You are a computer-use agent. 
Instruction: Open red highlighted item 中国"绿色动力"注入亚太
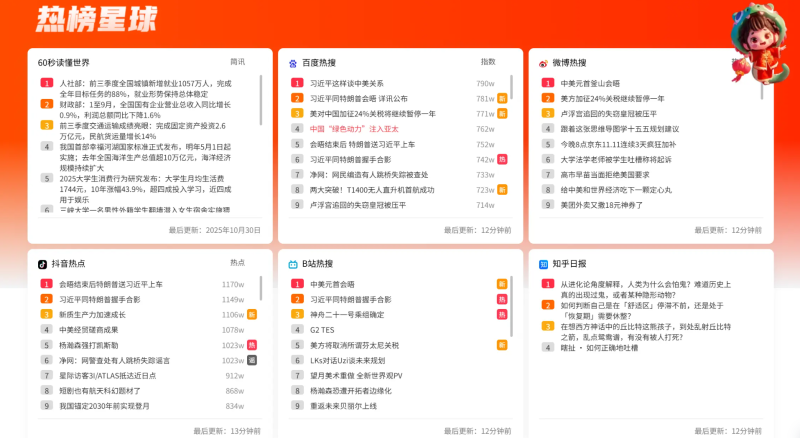tap(354, 129)
